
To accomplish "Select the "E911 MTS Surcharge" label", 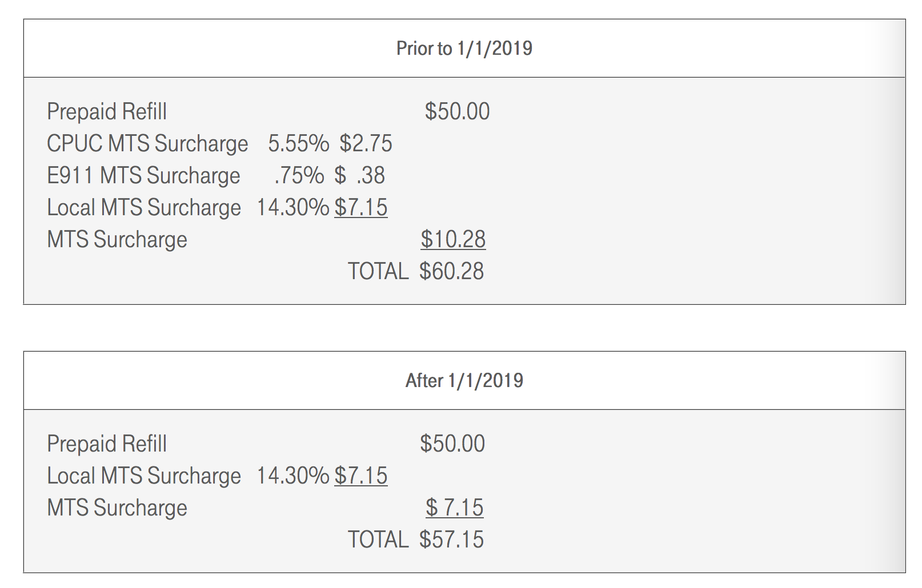I will coord(143,176).
